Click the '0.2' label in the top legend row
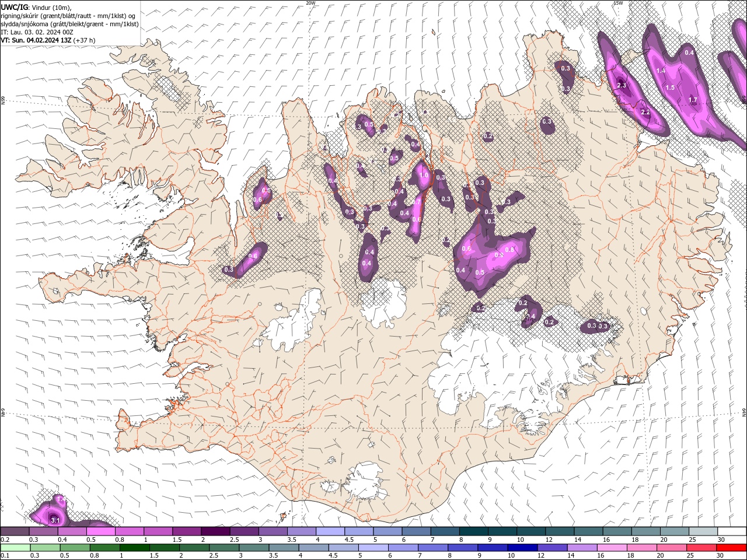This screenshot has height=560, width=747. 5,540
